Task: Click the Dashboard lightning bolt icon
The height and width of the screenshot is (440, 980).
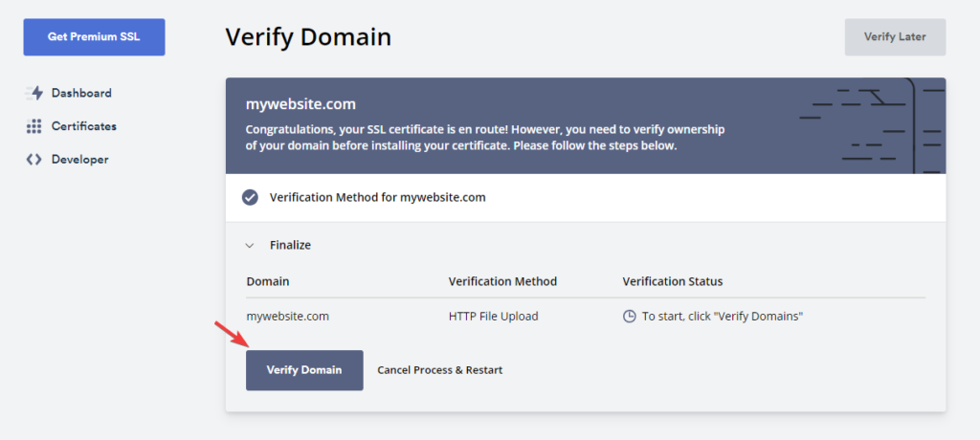Action: coord(34,94)
